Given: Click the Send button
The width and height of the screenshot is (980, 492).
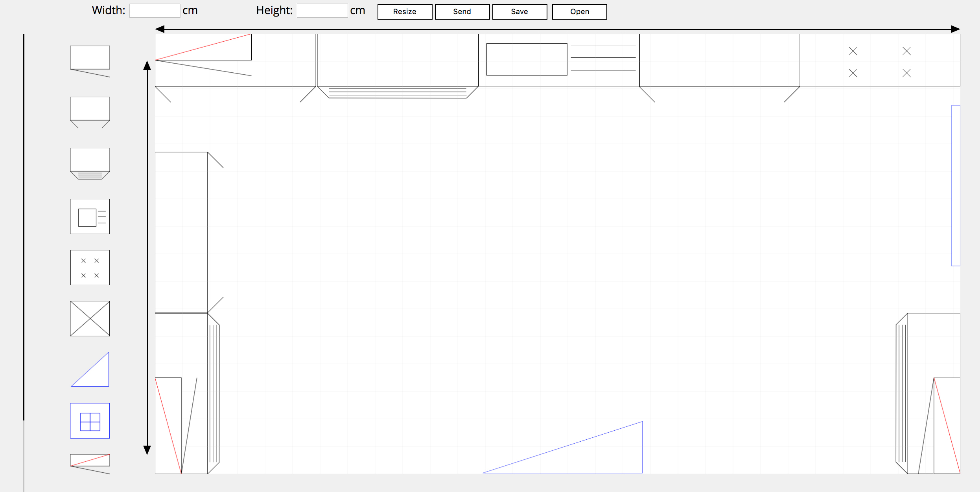Looking at the screenshot, I should (462, 12).
